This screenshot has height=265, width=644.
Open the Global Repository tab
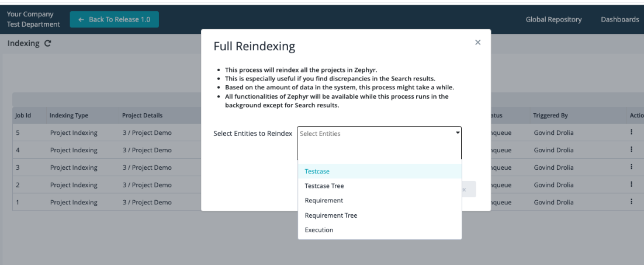[553, 20]
